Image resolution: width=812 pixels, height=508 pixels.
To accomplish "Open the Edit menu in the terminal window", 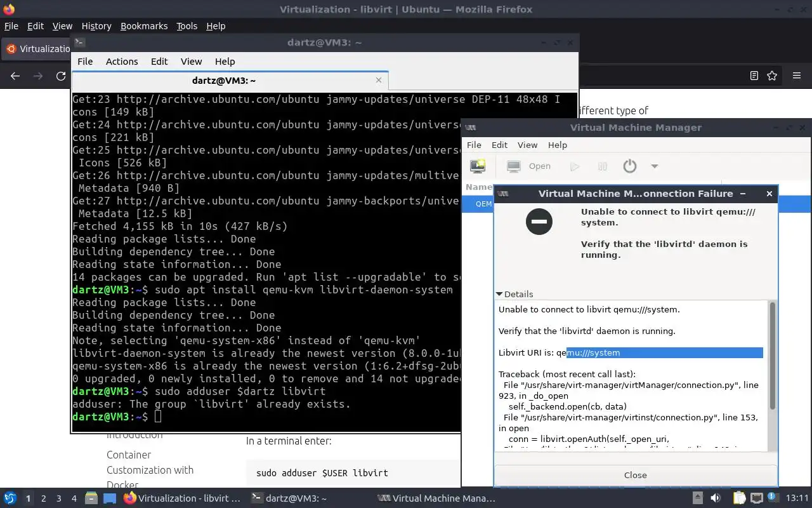I will click(x=159, y=62).
